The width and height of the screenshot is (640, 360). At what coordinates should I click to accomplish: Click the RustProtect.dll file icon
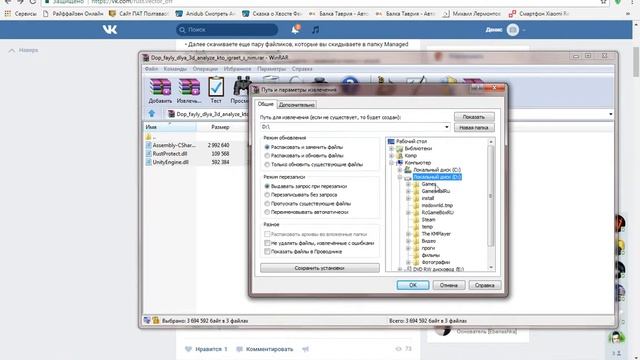[x=149, y=153]
